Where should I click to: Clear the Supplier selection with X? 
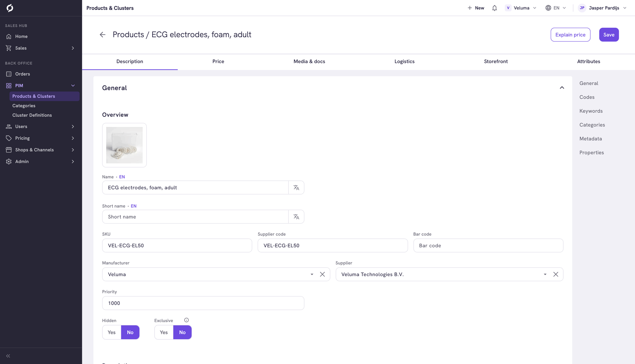[x=555, y=274]
